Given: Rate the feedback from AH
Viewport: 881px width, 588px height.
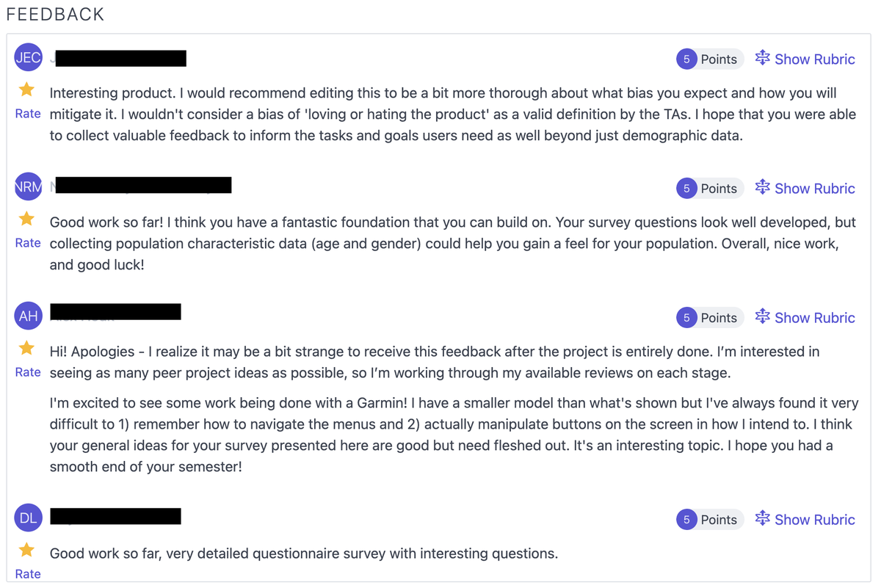Looking at the screenshot, I should click(x=28, y=372).
